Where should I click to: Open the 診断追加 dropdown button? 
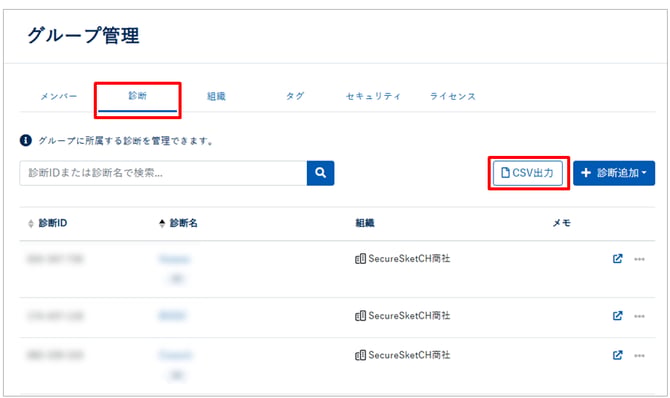pyautogui.click(x=614, y=173)
